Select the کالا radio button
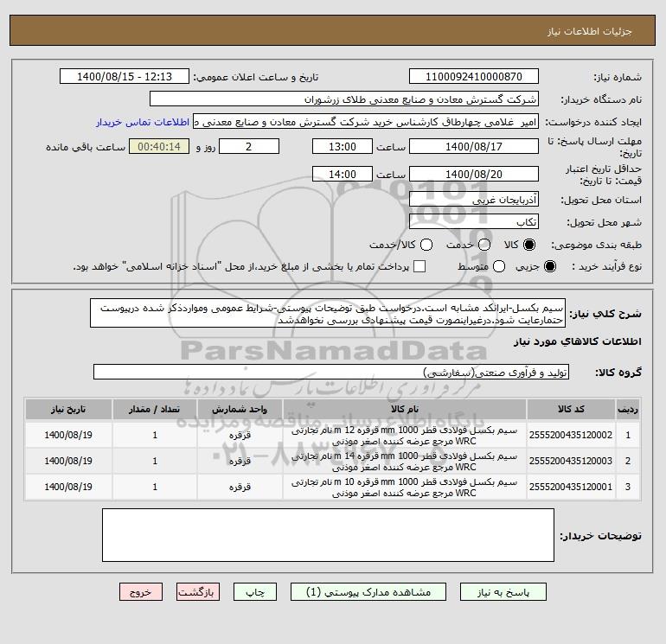 (x=529, y=245)
